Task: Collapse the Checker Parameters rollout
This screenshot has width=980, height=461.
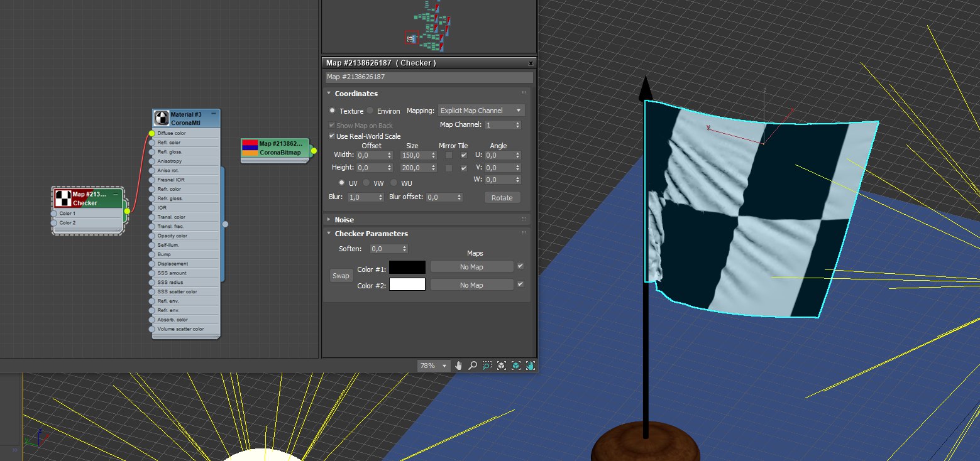Action: point(328,234)
